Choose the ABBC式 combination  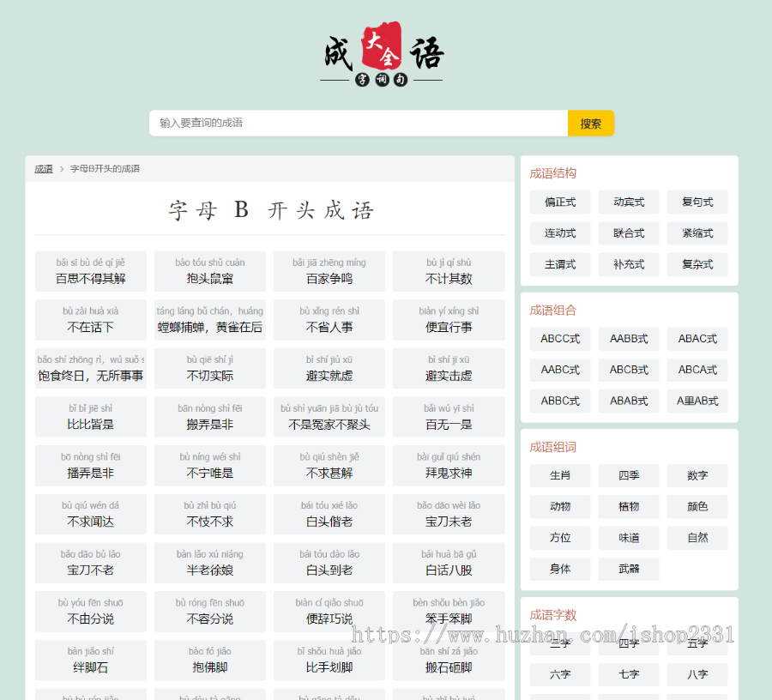coord(560,401)
